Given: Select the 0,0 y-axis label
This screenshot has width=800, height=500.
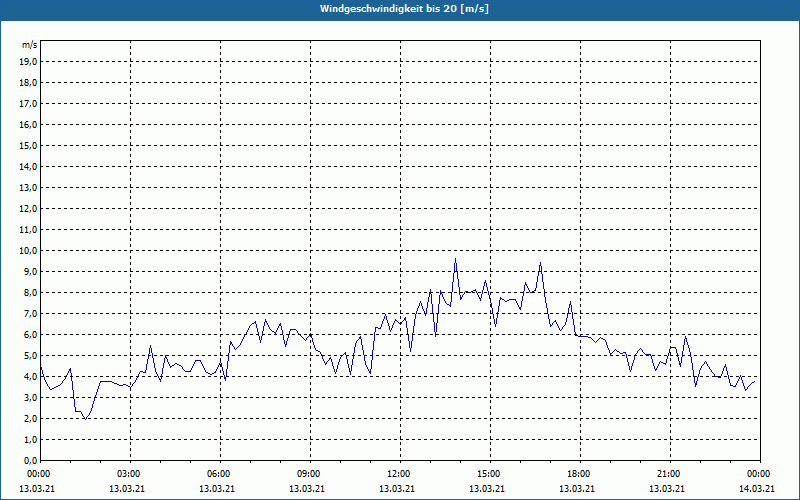Looking at the screenshot, I should [31, 461].
